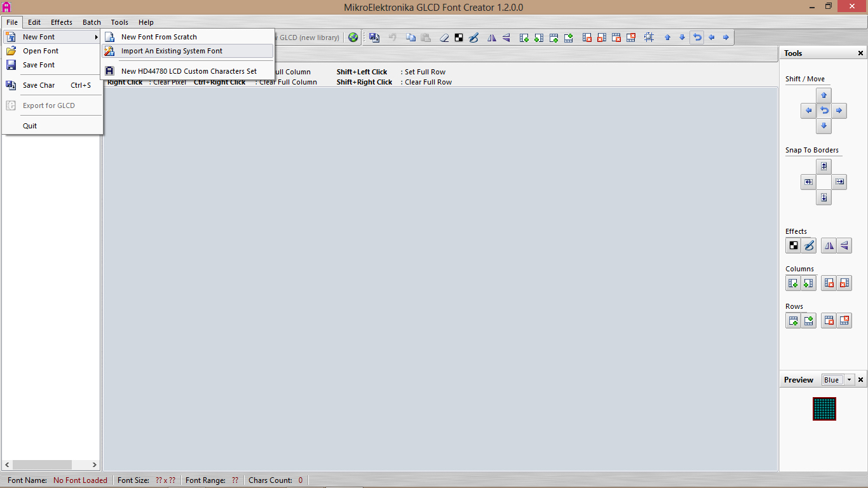Click the invert checkerboard icon in top toolbar
Viewport: 868px width, 488px height.
click(459, 37)
